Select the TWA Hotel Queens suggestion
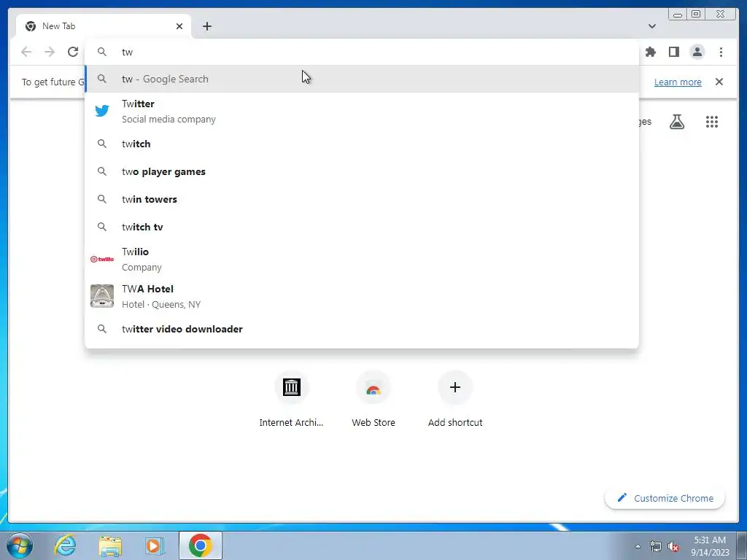The image size is (747, 560). tap(362, 296)
